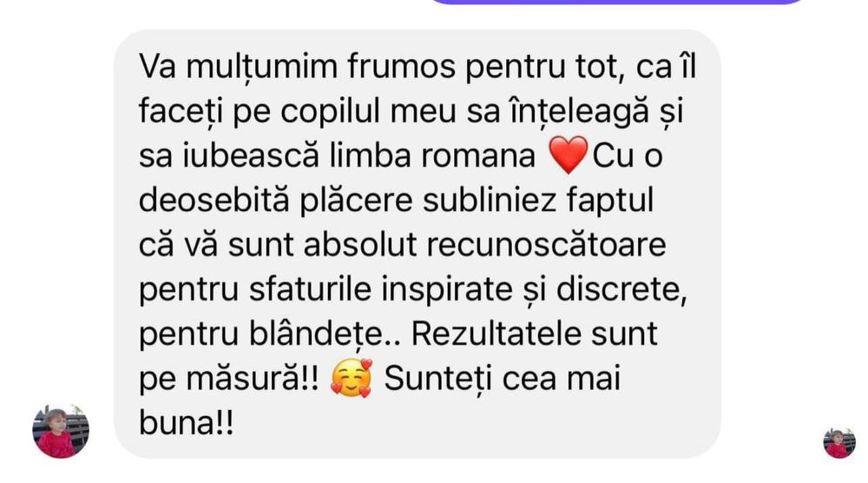Click the word "absolut" in the message
The height and width of the screenshot is (483, 868).
point(360,245)
